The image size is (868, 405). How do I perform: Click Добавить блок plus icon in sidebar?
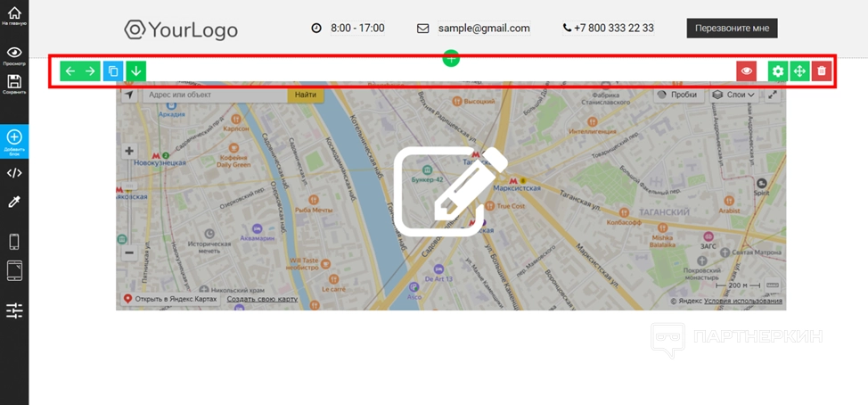pos(14,141)
